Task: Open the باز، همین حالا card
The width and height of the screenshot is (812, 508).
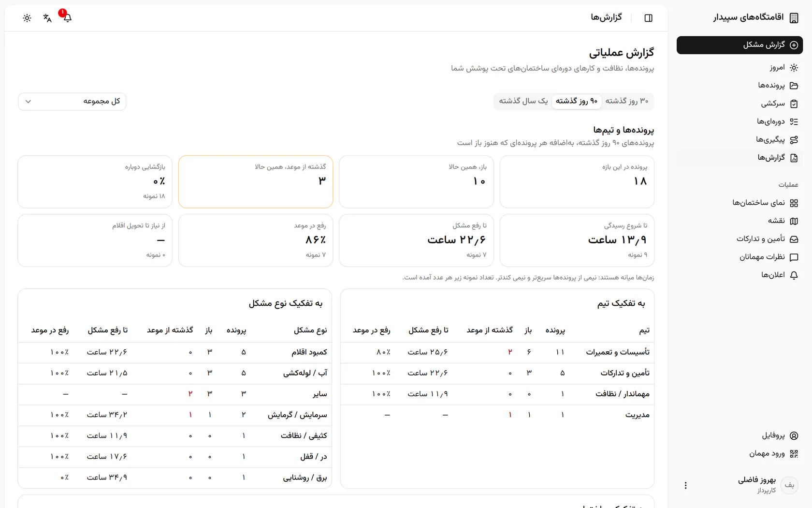Action: (416, 182)
